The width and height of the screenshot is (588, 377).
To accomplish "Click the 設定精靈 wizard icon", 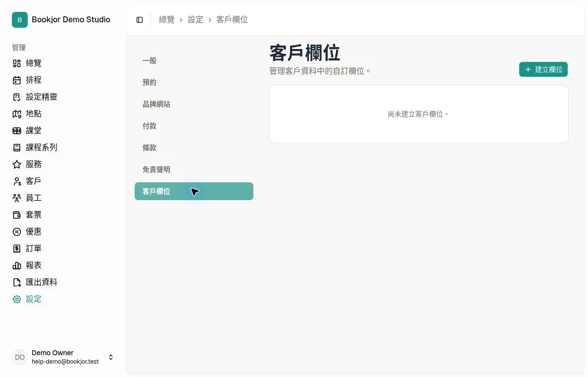I will click(17, 97).
